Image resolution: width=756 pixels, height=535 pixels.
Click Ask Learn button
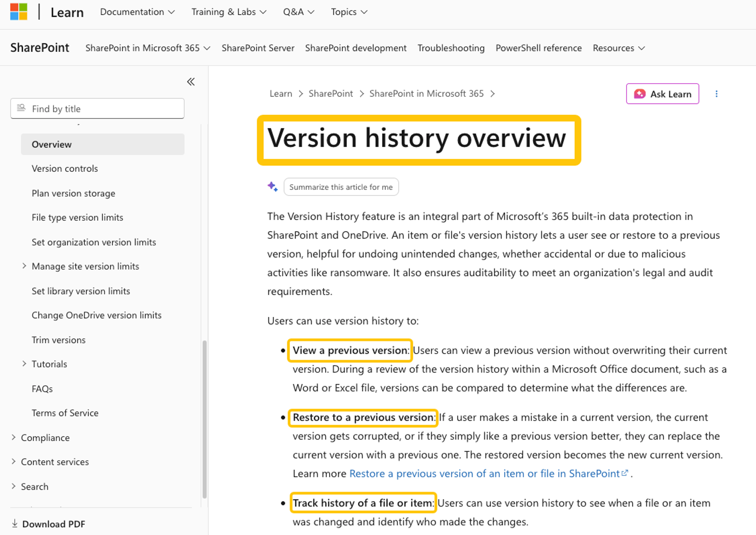click(x=662, y=93)
